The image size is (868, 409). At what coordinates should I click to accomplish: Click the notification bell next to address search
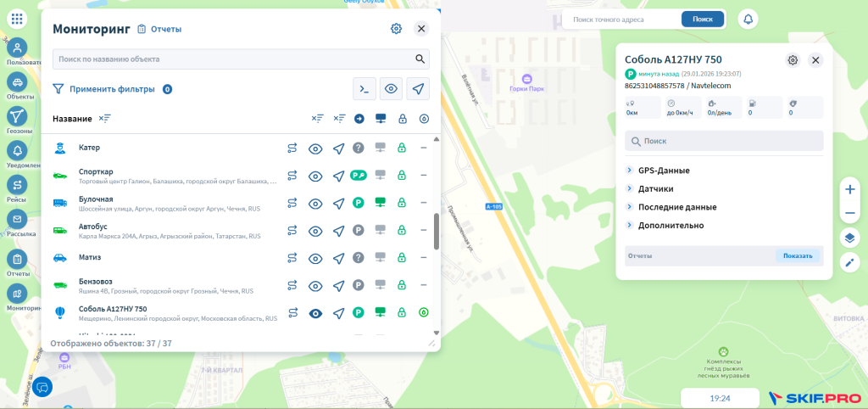click(x=748, y=19)
